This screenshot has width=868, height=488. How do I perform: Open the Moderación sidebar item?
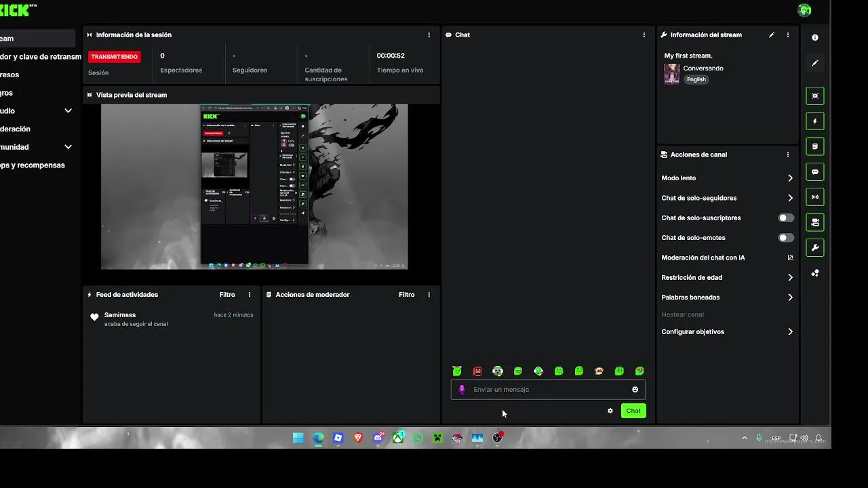(15, 129)
